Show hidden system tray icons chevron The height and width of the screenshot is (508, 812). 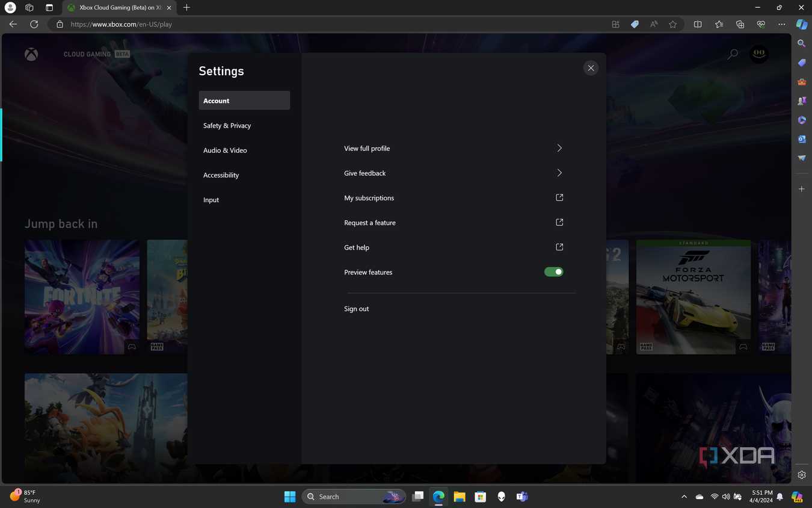[684, 497]
